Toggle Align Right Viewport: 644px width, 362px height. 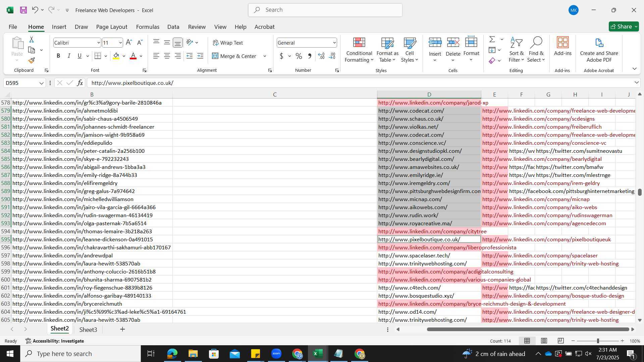tap(178, 56)
